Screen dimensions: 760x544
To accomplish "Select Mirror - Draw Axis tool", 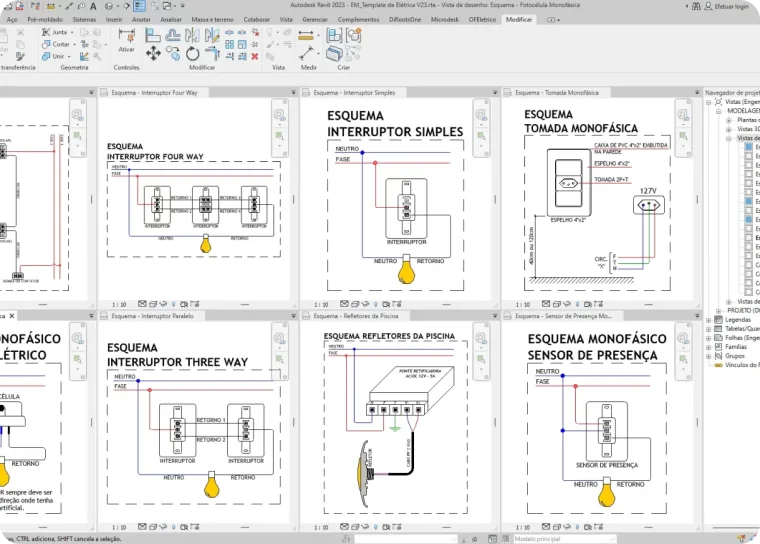I will click(x=212, y=35).
